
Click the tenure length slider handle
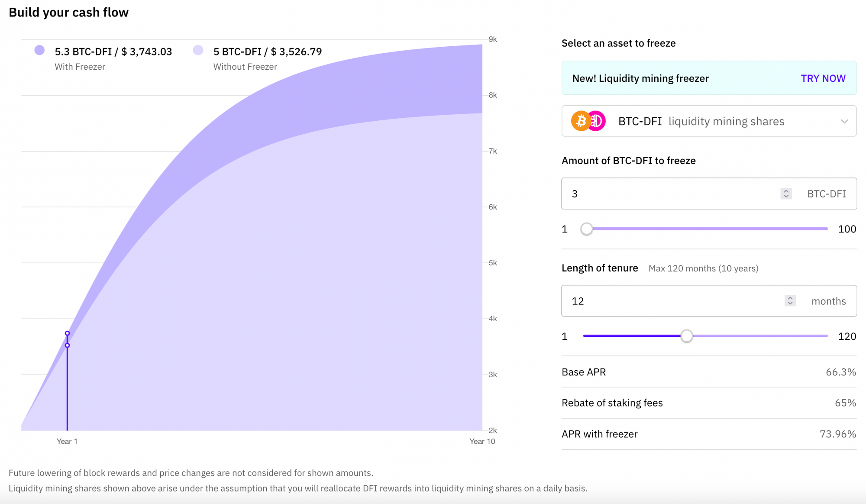click(x=686, y=336)
